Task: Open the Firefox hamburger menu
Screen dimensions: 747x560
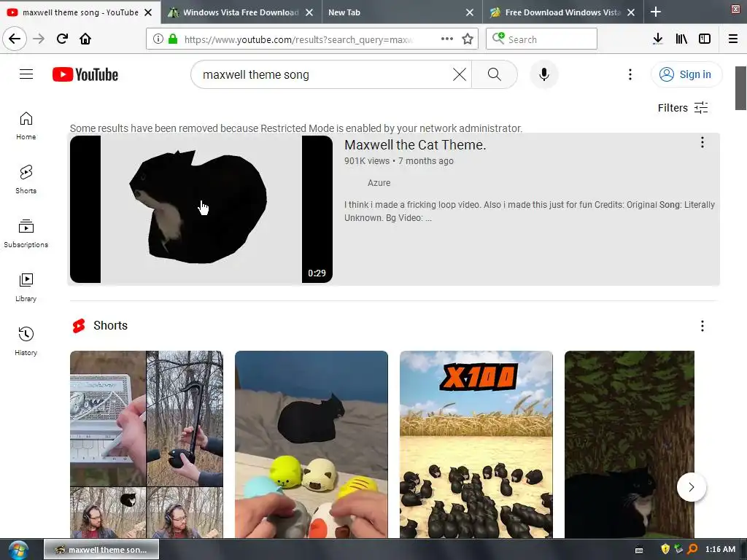Action: pyautogui.click(x=732, y=39)
